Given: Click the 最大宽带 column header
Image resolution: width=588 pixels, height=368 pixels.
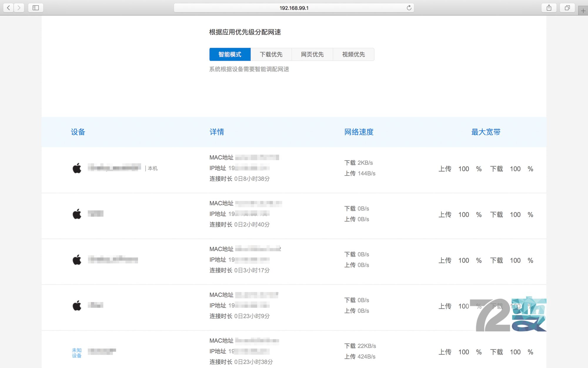Looking at the screenshot, I should click(x=486, y=132).
